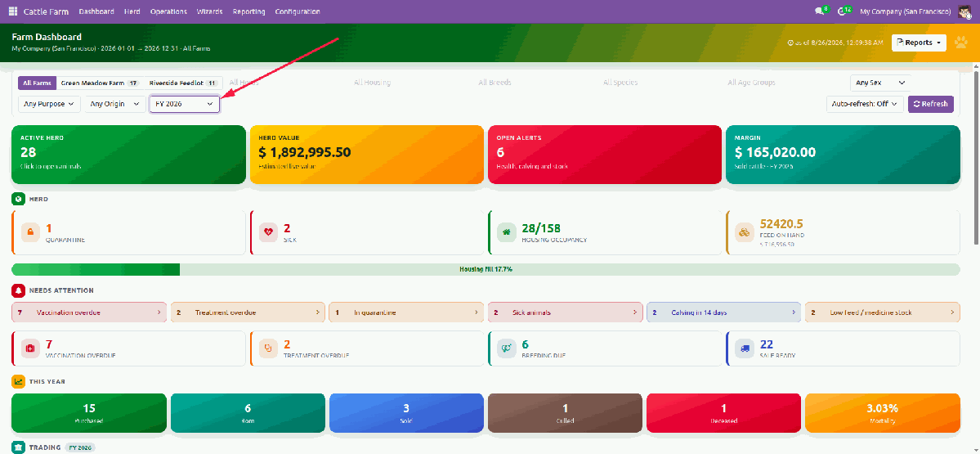Expand the Any Purpose dropdown
Image resolution: width=980 pixels, height=454 pixels.
click(49, 104)
